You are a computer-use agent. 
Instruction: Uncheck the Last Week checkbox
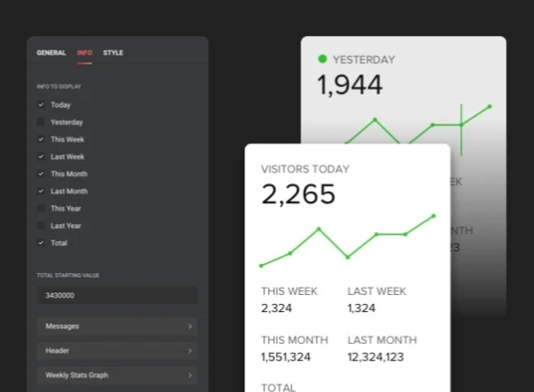pos(41,156)
